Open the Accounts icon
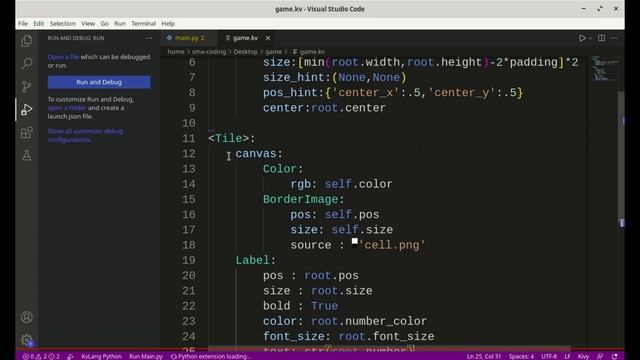Viewport: 640px width, 360px height. coord(27,317)
